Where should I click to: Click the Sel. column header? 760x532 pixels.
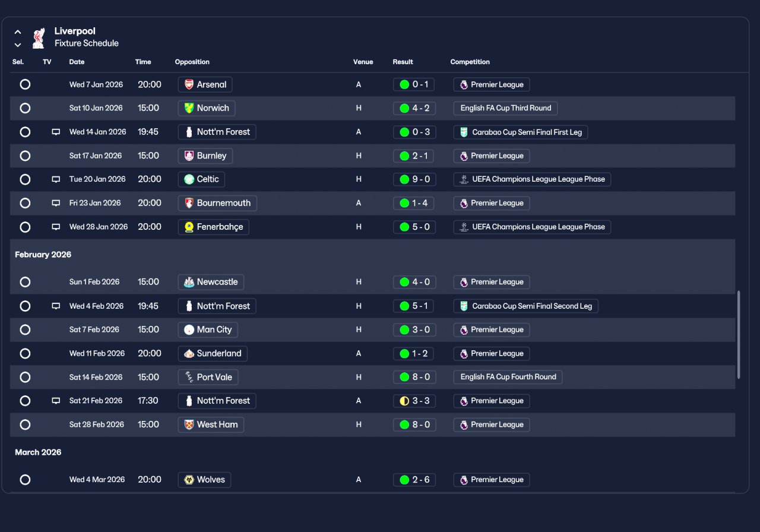[18, 62]
